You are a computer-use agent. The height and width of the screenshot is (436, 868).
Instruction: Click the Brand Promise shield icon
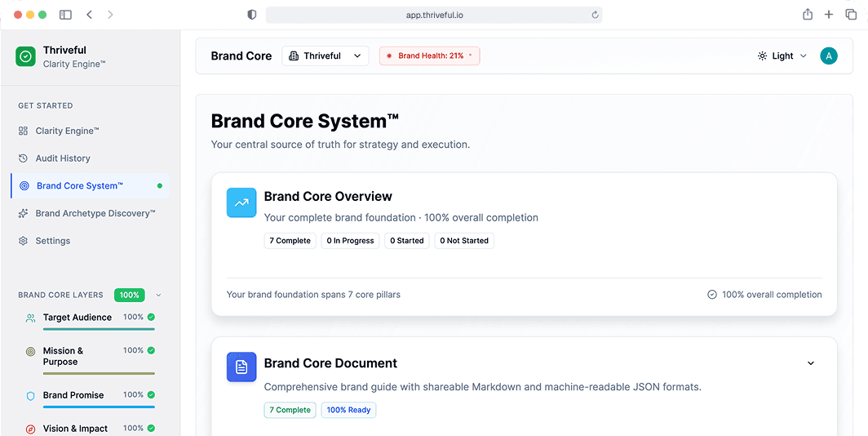point(30,396)
